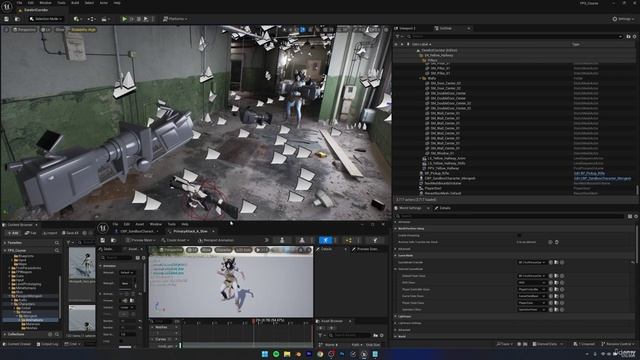Switch to the PrimaryAttack_A_Slow tab
The width and height of the screenshot is (640, 360).
(191, 231)
